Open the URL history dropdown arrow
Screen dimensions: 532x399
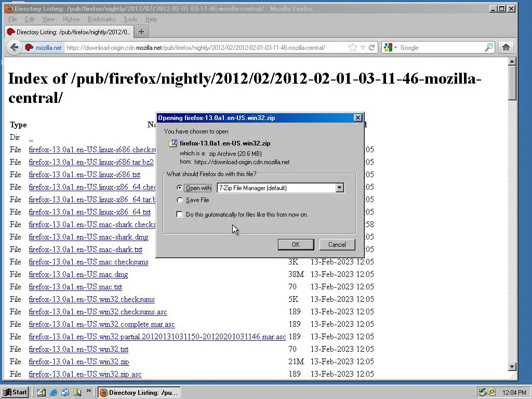coord(363,47)
